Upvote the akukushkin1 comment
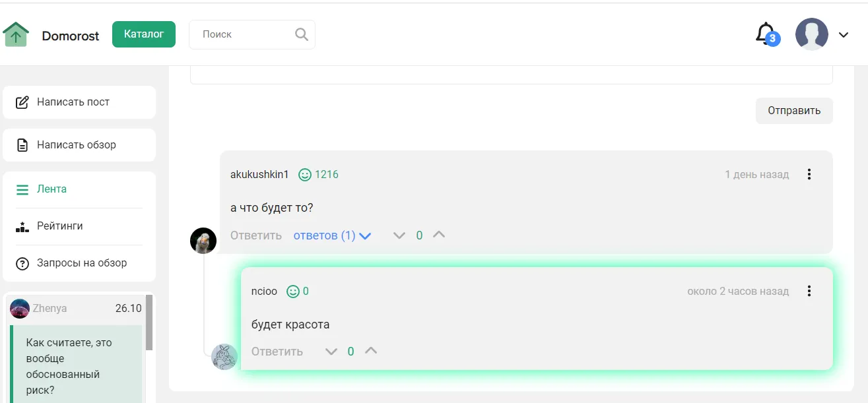Viewport: 868px width, 403px height. [439, 235]
